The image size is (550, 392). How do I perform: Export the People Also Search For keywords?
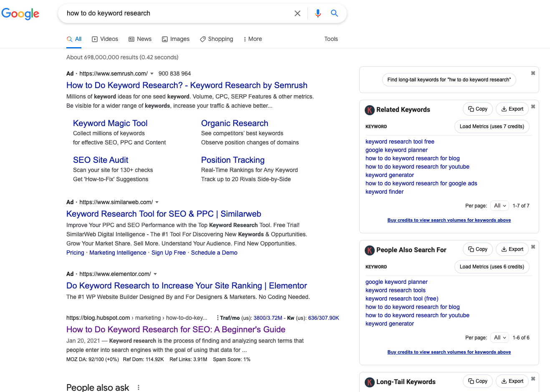click(x=512, y=249)
